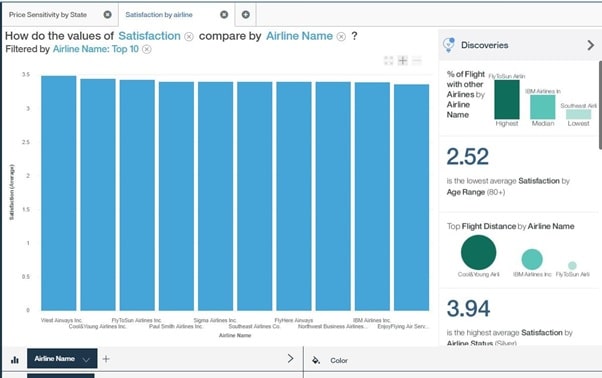Collapse the Discoveries panel with its chevron
602x378 pixels.
point(590,45)
